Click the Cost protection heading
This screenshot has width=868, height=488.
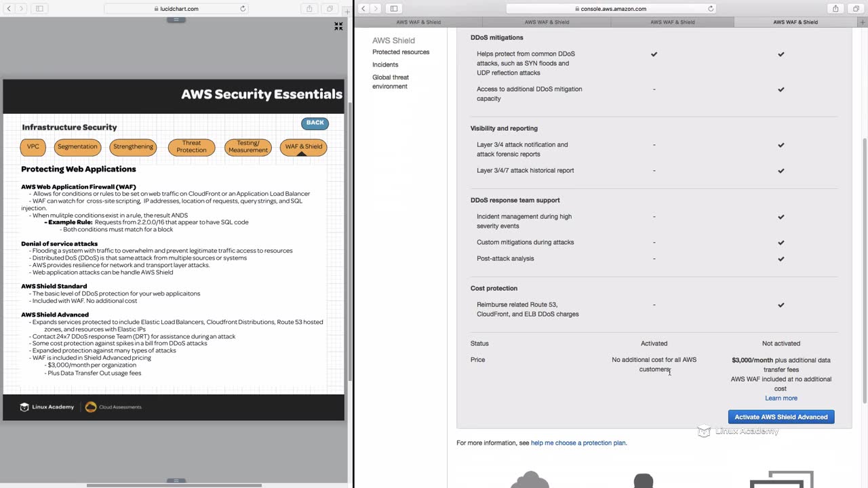click(494, 289)
